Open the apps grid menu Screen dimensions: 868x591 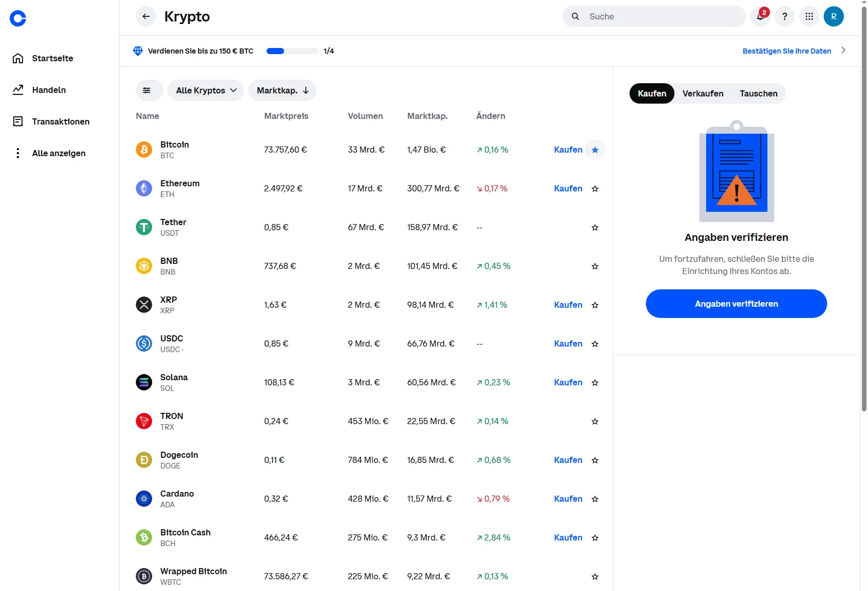click(x=809, y=16)
